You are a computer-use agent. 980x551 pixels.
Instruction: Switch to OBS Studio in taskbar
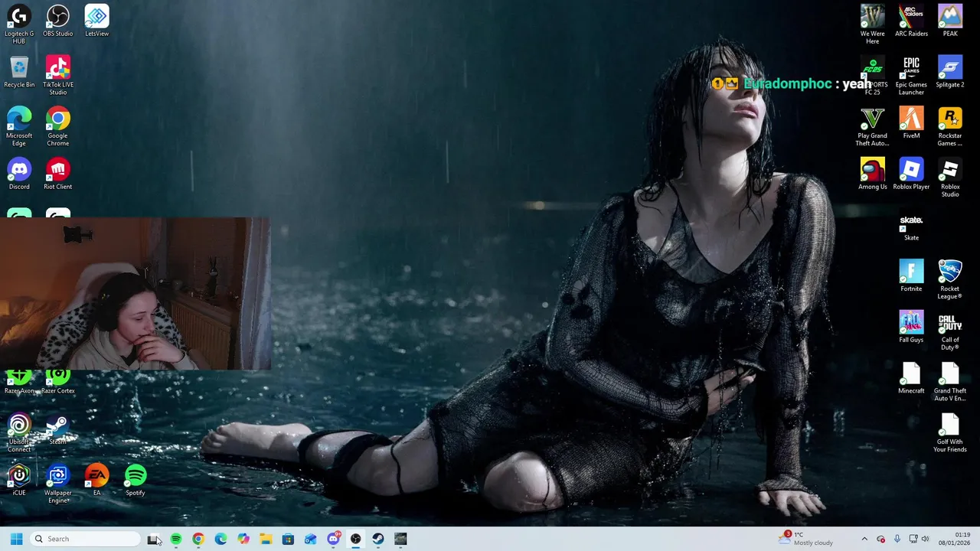355,539
